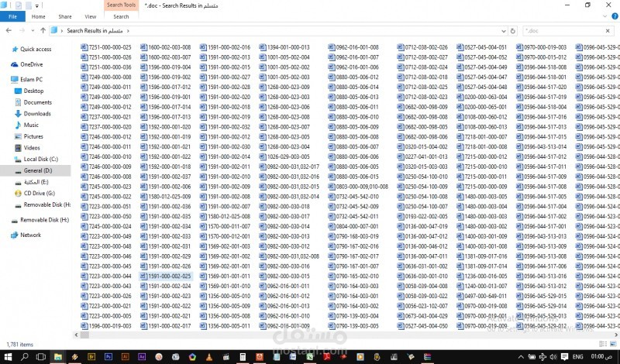Select General (D:) drive in the sidebar
The width and height of the screenshot is (620, 364).
tap(37, 170)
